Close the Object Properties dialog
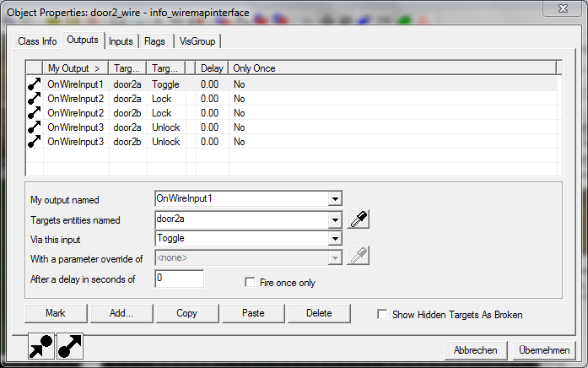This screenshot has width=588, height=368. click(563, 8)
